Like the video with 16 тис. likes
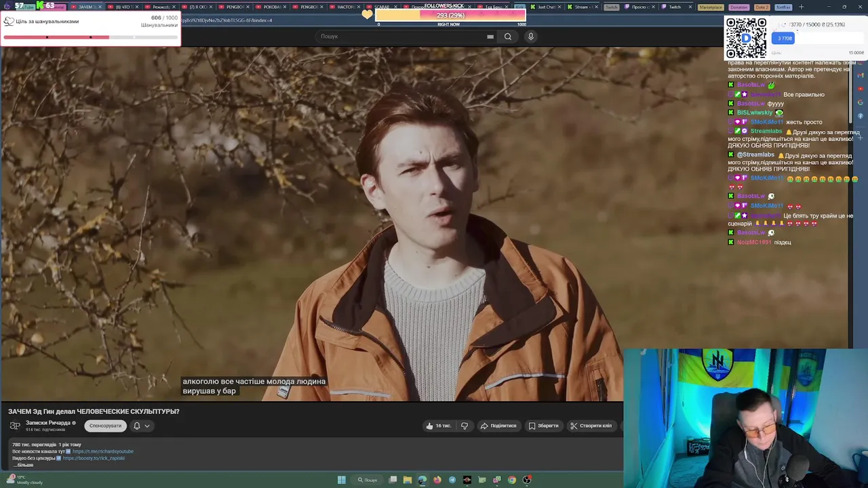 439,426
